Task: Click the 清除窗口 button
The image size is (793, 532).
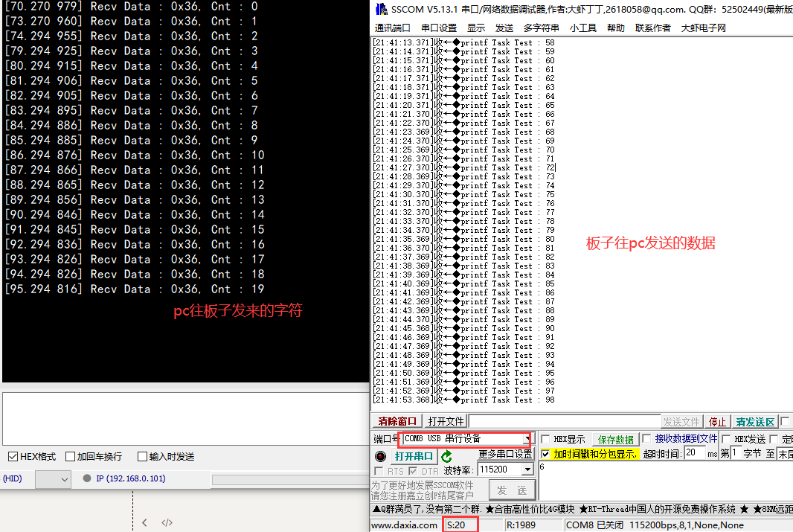Action: click(397, 421)
